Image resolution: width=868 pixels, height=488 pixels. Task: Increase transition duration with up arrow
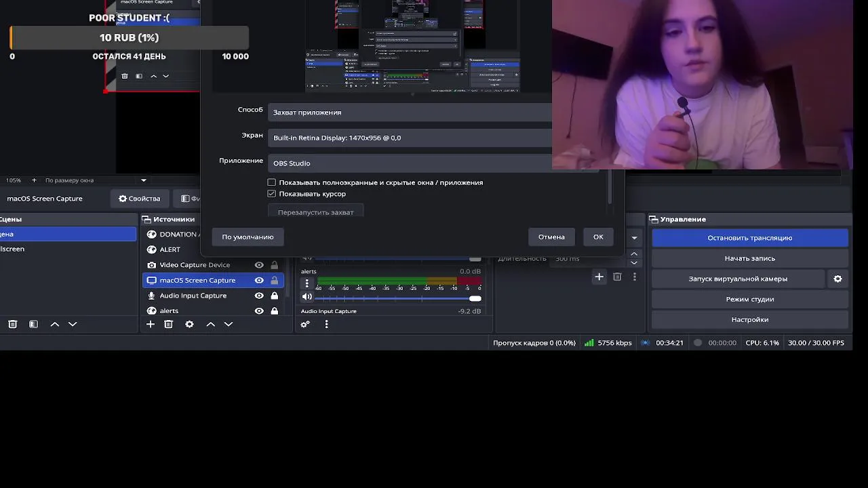[x=634, y=254]
